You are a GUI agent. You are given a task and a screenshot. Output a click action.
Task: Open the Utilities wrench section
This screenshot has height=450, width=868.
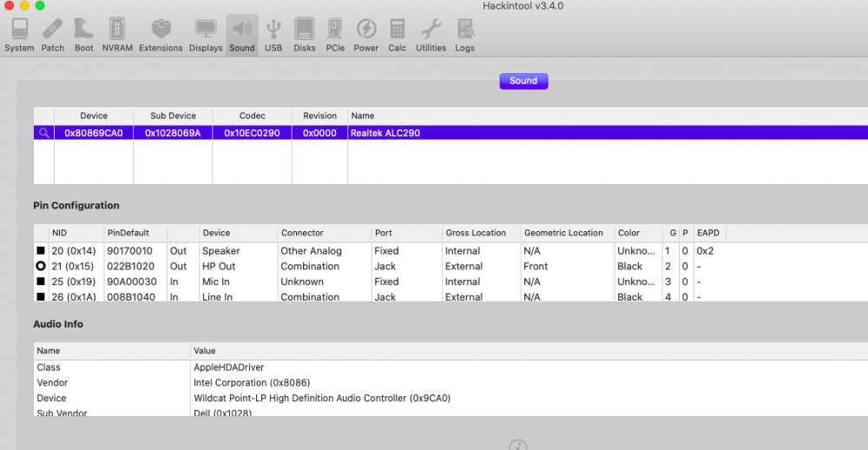431,35
